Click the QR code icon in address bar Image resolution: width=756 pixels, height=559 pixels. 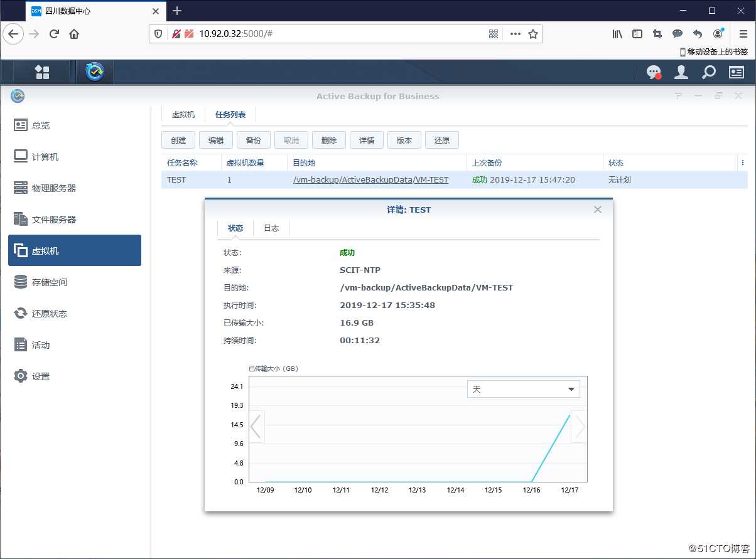494,34
